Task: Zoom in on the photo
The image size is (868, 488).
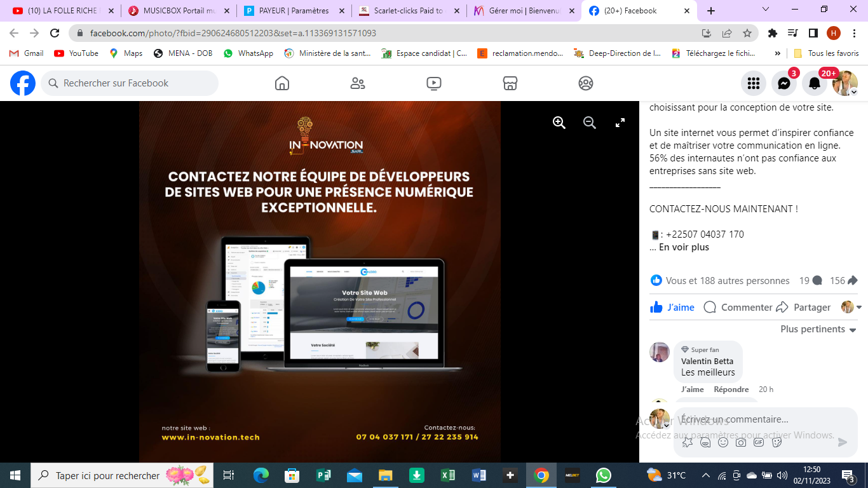Action: coord(559,123)
